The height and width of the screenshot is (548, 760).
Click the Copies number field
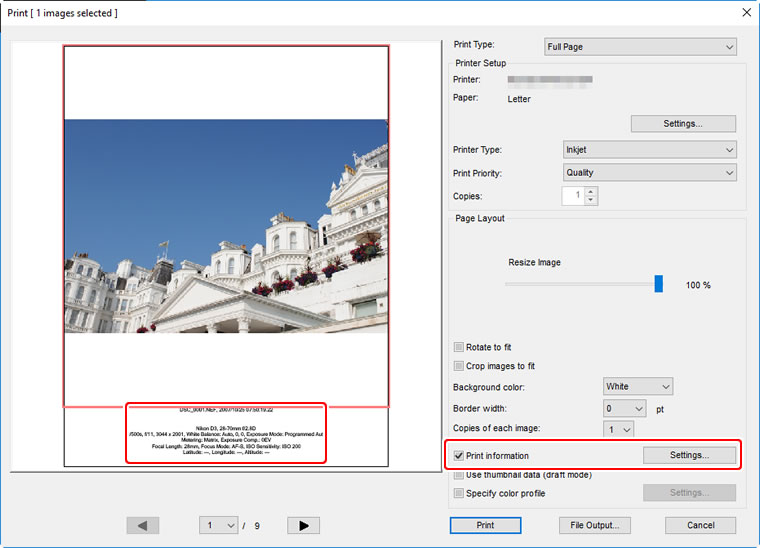coord(573,196)
